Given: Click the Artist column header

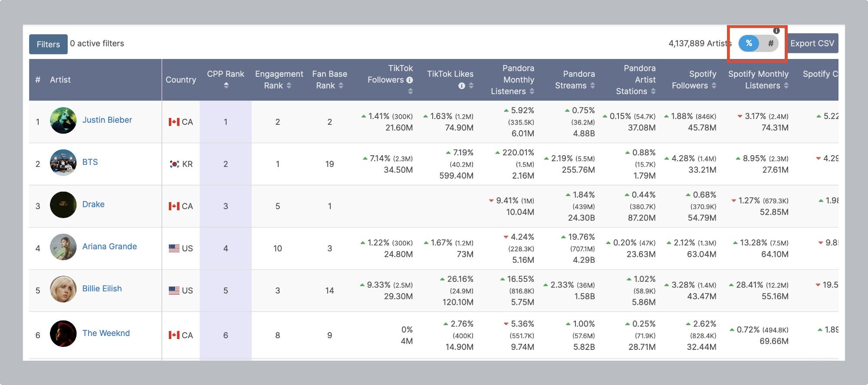Looking at the screenshot, I should pyautogui.click(x=60, y=80).
